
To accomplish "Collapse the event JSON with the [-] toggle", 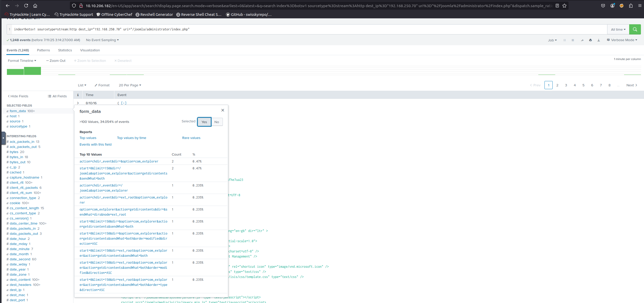I will point(124,103).
